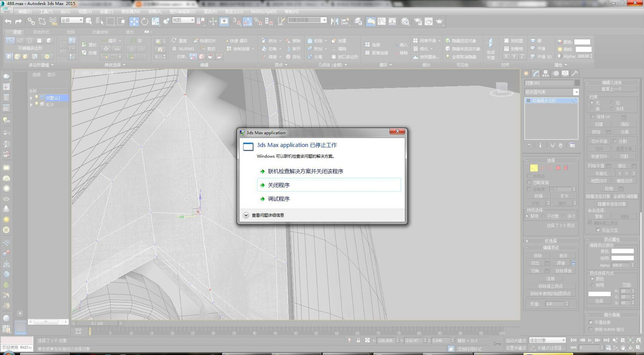
Task: Toggle the Preserve UVs checkbox
Action: coord(593,117)
